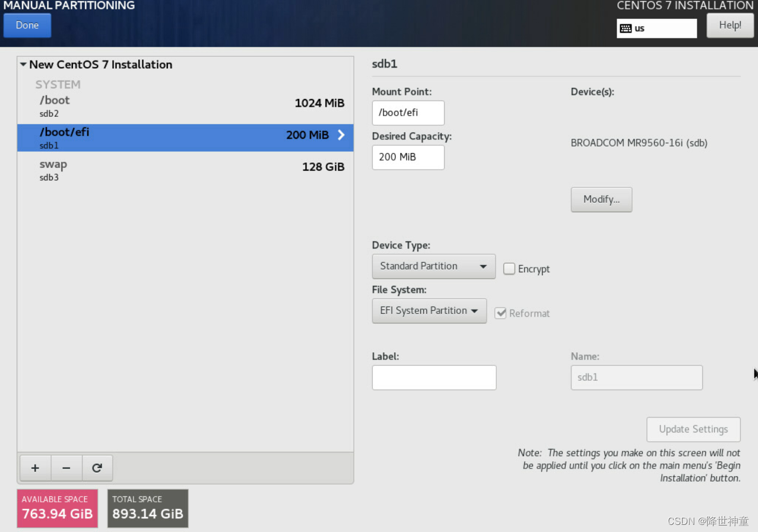
Task: Click the Update Settings button
Action: 693,429
